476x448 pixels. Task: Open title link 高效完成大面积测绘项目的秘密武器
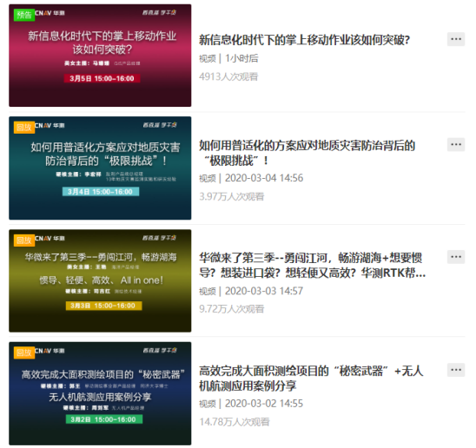coord(311,379)
